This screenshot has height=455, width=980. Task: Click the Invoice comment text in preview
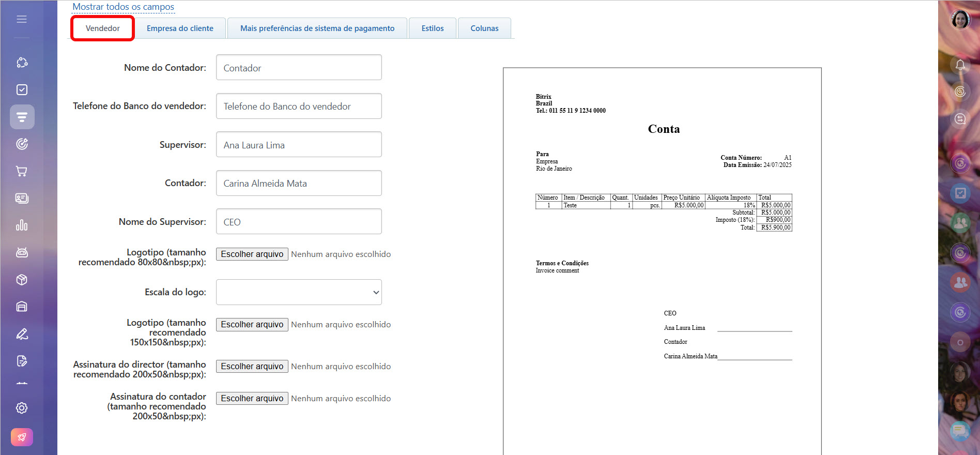(557, 270)
